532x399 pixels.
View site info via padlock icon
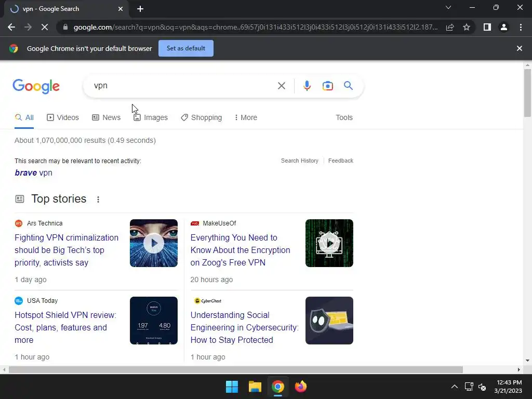point(65,27)
